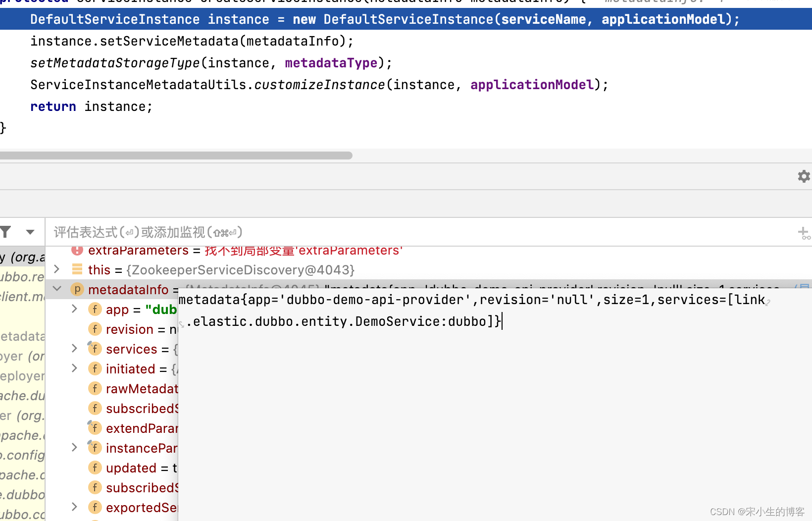This screenshot has height=521, width=812.
Task: Expand the instanceParams field node
Action: [x=75, y=448]
